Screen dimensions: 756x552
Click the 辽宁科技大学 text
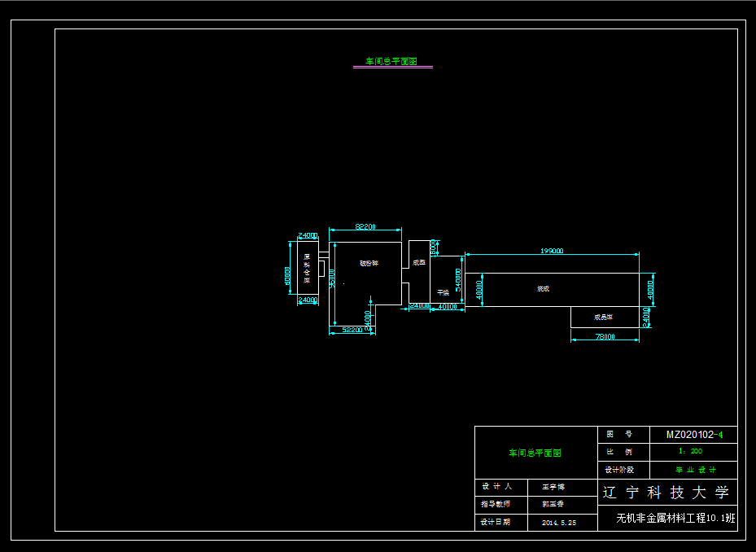pyautogui.click(x=666, y=493)
